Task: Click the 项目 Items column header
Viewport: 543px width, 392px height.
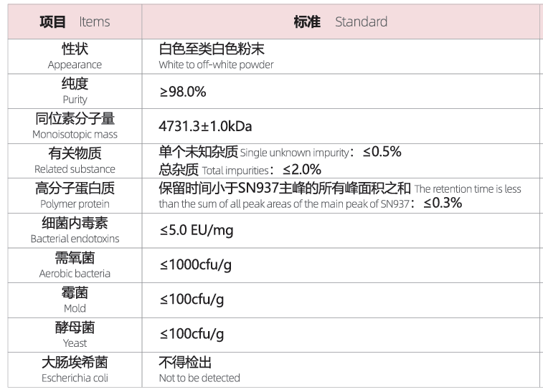Action: 75,21
